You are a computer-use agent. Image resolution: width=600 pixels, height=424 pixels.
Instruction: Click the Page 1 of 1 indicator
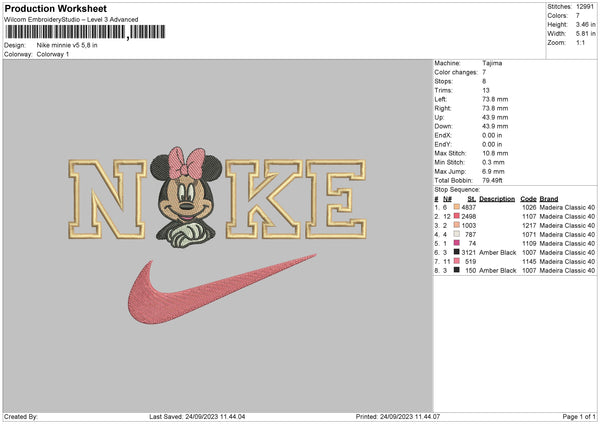point(579,417)
